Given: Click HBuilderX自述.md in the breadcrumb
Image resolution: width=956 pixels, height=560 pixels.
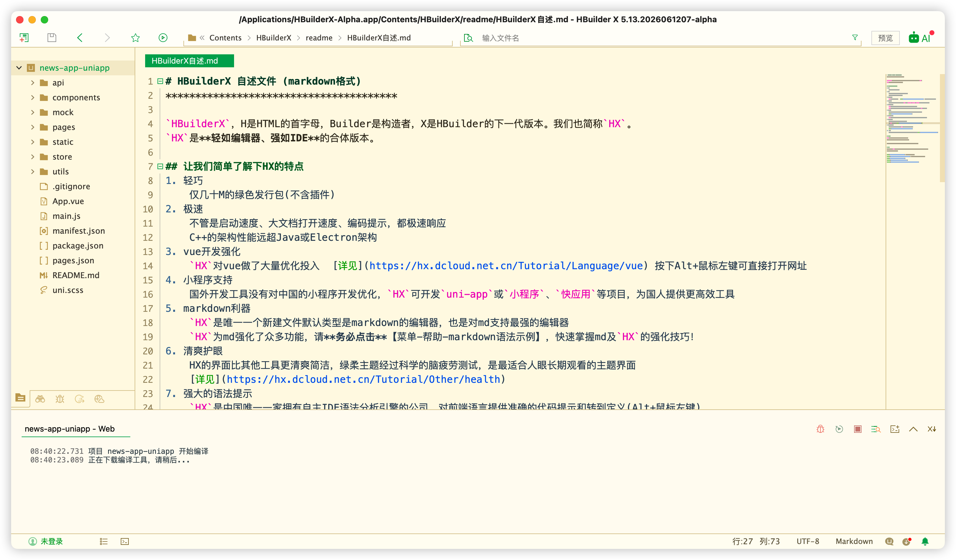Looking at the screenshot, I should (x=379, y=38).
